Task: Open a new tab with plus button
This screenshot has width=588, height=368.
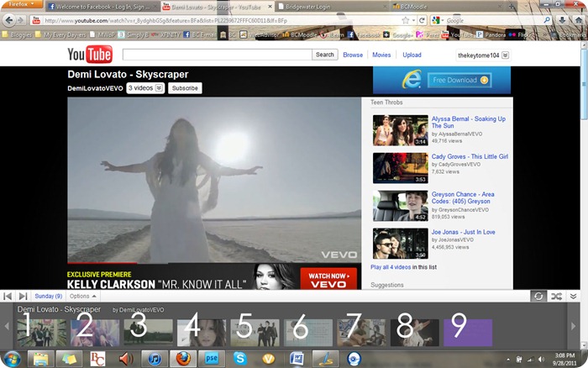Action: tap(511, 7)
